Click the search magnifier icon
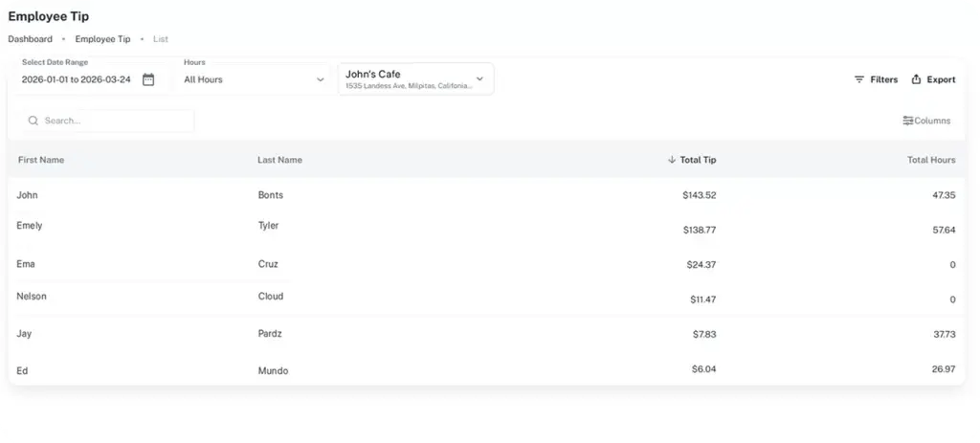 [x=33, y=121]
